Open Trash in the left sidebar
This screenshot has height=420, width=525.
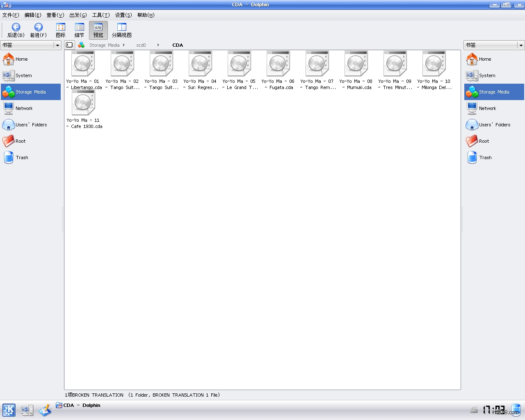point(22,157)
